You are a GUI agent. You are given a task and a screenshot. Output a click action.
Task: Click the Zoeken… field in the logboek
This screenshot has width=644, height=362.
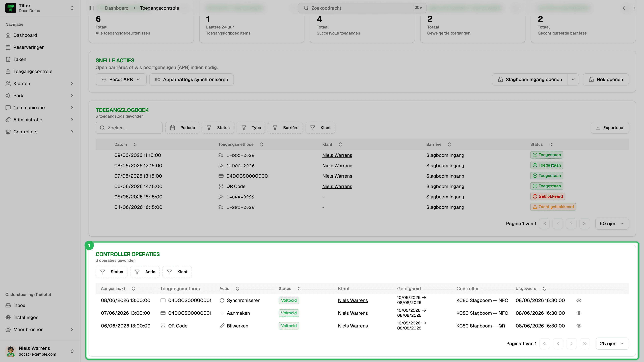pos(129,128)
